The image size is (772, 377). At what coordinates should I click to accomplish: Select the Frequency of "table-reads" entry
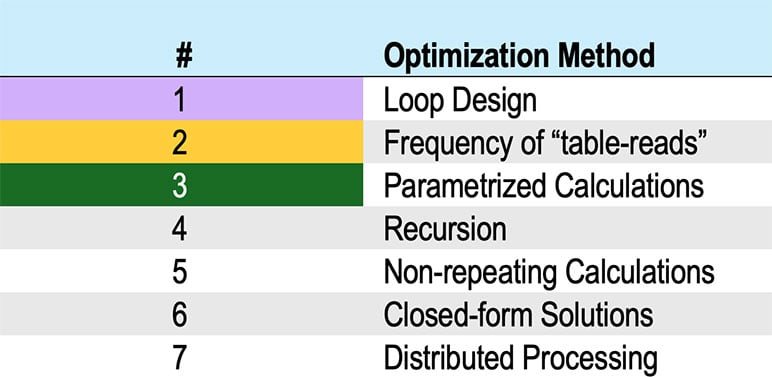click(546, 143)
